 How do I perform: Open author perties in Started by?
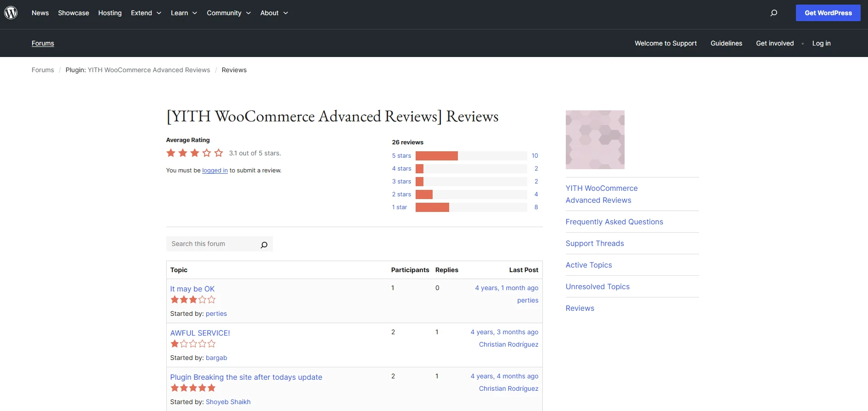(x=216, y=314)
